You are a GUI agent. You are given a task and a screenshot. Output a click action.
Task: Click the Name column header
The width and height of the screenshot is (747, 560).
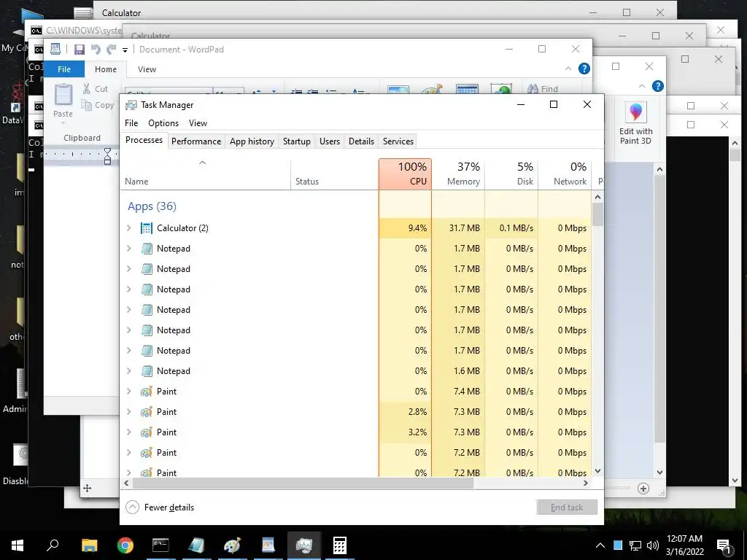(x=205, y=174)
